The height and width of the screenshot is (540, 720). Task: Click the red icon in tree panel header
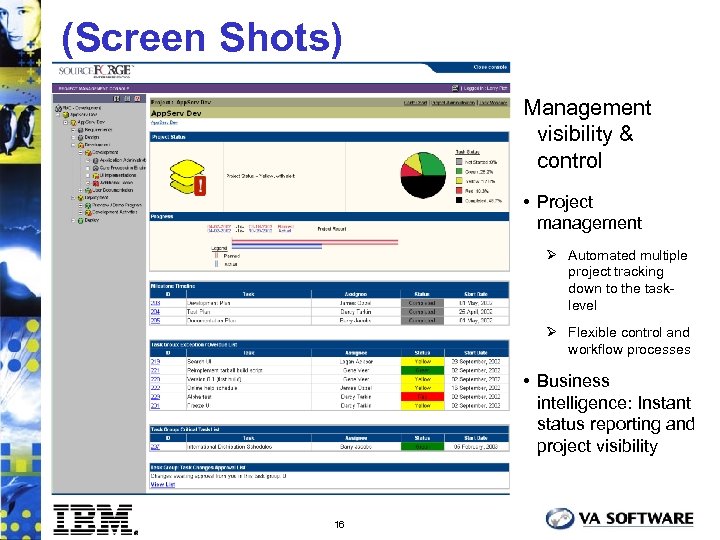pyautogui.click(x=137, y=99)
